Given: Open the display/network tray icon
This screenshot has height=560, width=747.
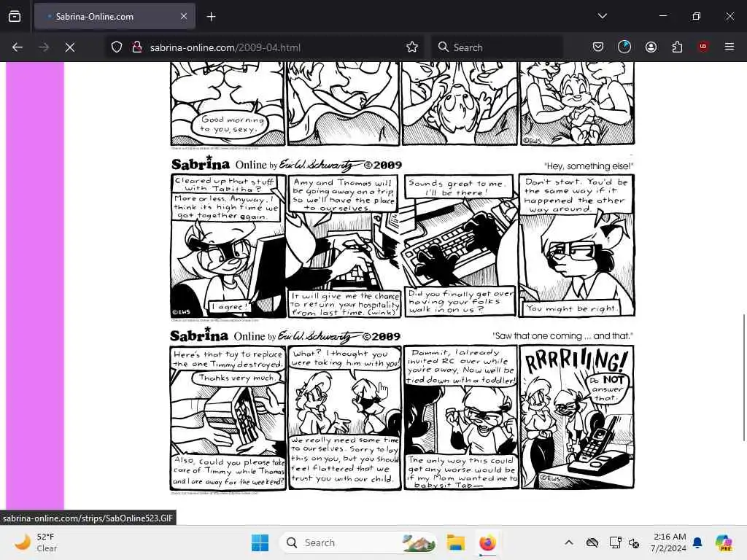Looking at the screenshot, I should [x=615, y=542].
